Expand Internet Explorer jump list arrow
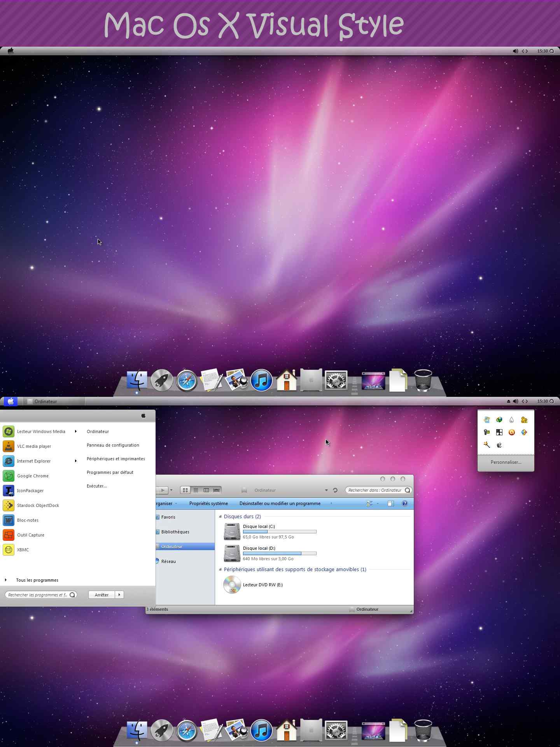 pyautogui.click(x=76, y=461)
